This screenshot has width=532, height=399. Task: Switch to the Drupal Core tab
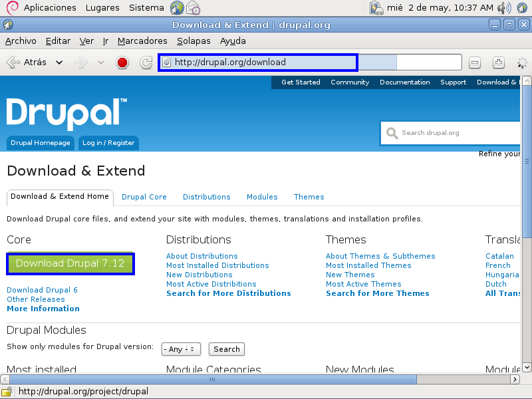point(144,197)
